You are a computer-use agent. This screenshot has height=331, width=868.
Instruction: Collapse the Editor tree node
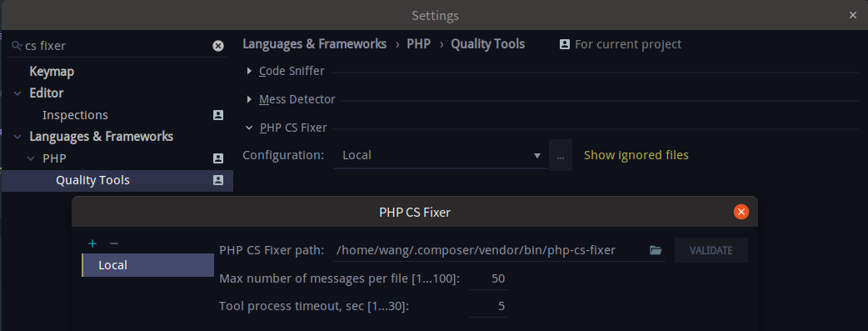[17, 93]
